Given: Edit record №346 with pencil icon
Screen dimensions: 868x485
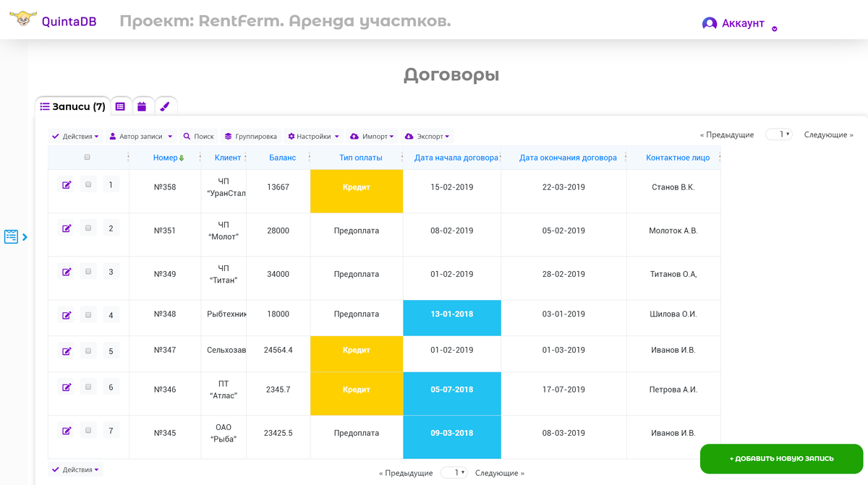Looking at the screenshot, I should pyautogui.click(x=67, y=387).
